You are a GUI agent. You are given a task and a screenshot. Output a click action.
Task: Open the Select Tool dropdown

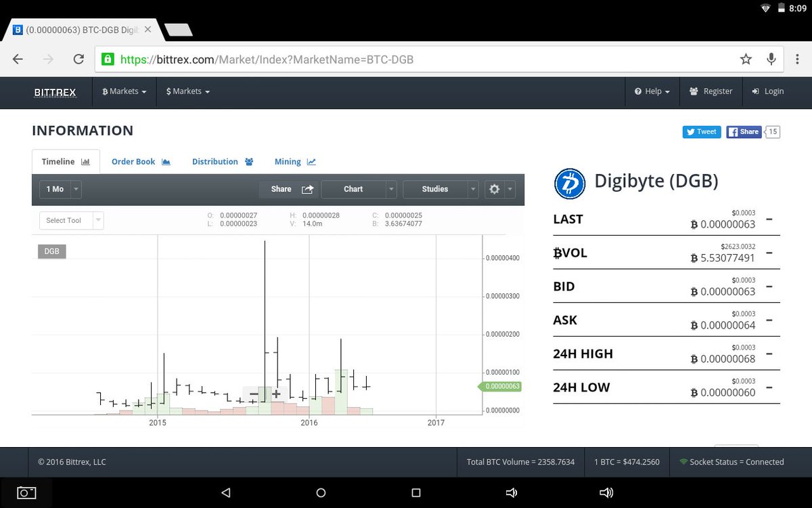pyautogui.click(x=71, y=220)
